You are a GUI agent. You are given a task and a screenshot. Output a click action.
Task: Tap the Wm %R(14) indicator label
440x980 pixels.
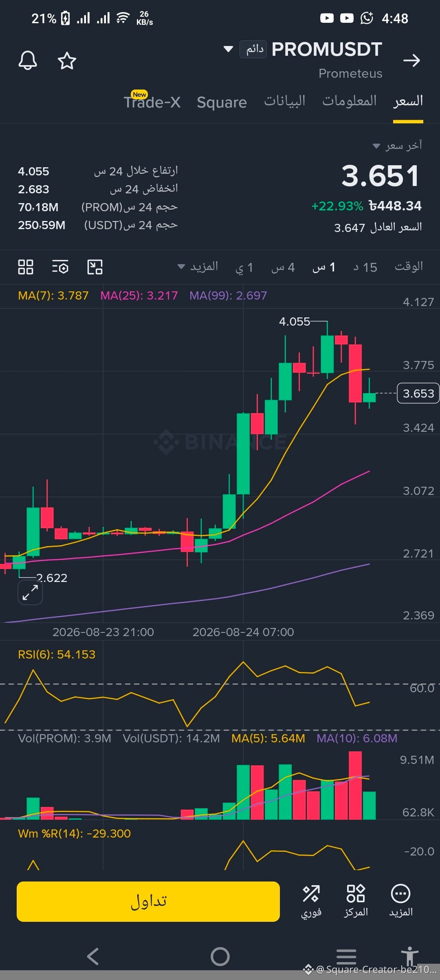tap(74, 833)
